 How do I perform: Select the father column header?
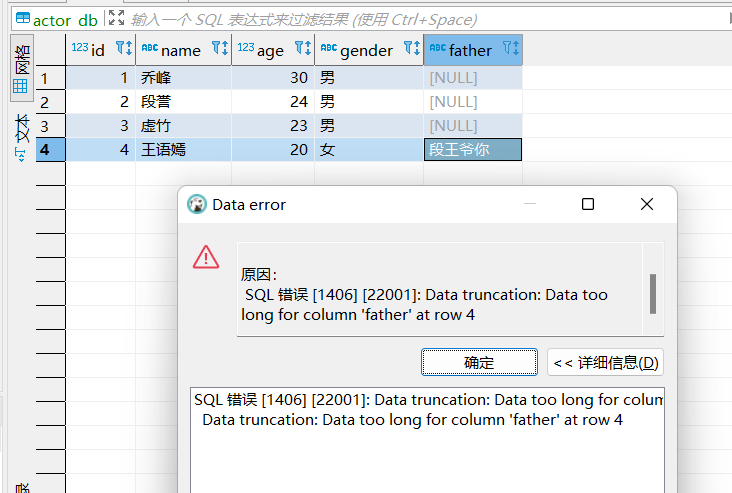[473, 49]
